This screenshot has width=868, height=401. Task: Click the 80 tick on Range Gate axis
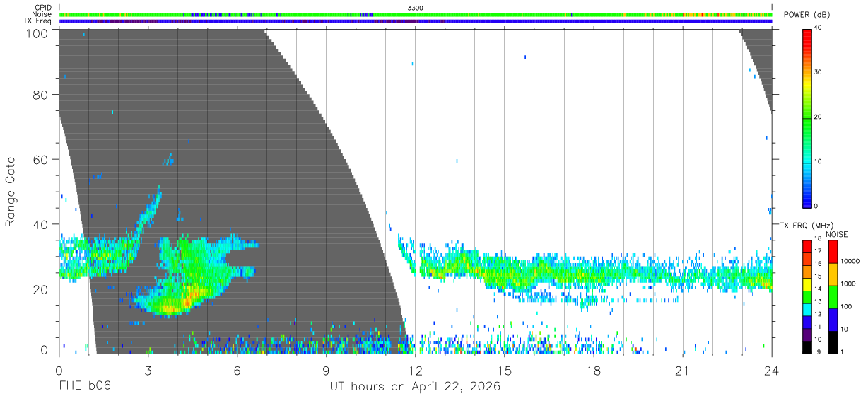coord(41,95)
